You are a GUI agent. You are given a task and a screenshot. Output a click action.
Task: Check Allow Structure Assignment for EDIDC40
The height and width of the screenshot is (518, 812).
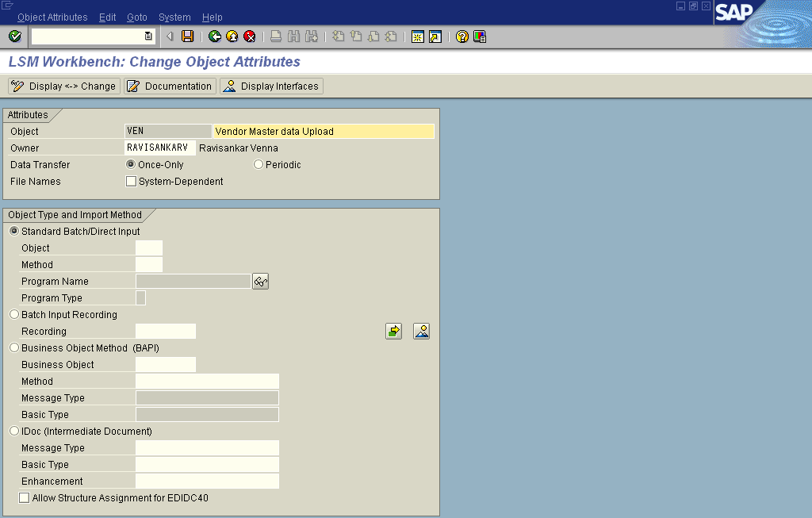[x=25, y=498]
